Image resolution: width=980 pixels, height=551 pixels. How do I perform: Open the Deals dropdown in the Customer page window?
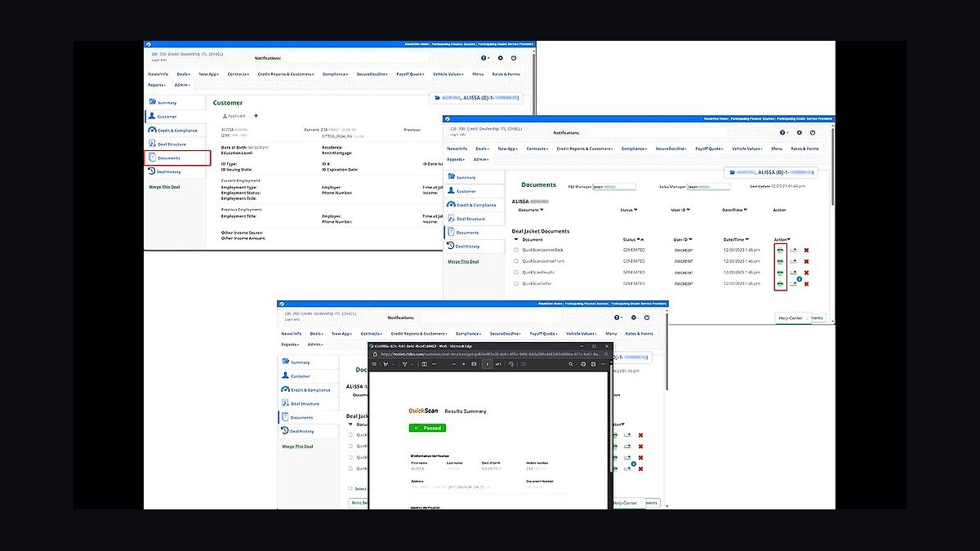[184, 74]
